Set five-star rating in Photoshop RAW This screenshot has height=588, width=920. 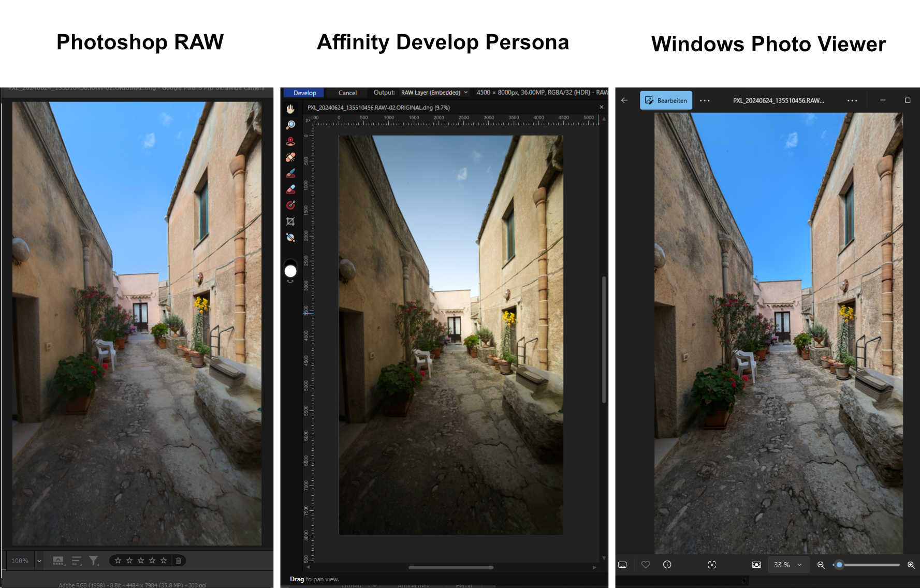(x=164, y=561)
